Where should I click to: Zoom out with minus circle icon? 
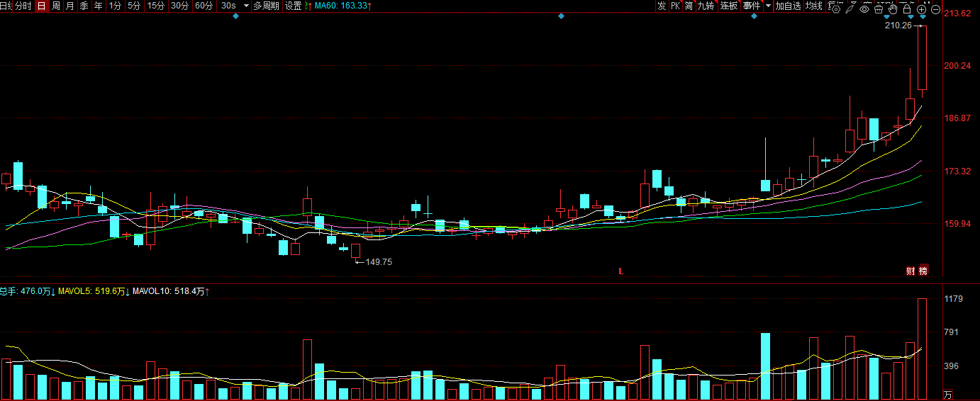click(x=936, y=9)
